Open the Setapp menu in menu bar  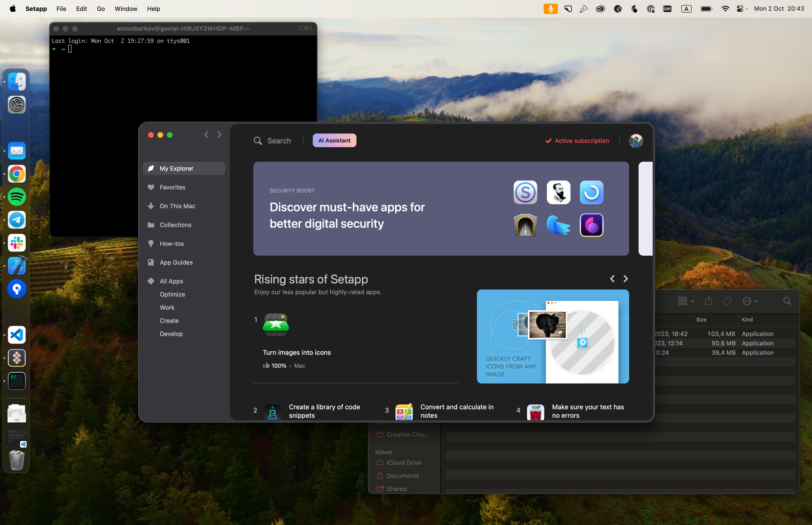tap(36, 8)
